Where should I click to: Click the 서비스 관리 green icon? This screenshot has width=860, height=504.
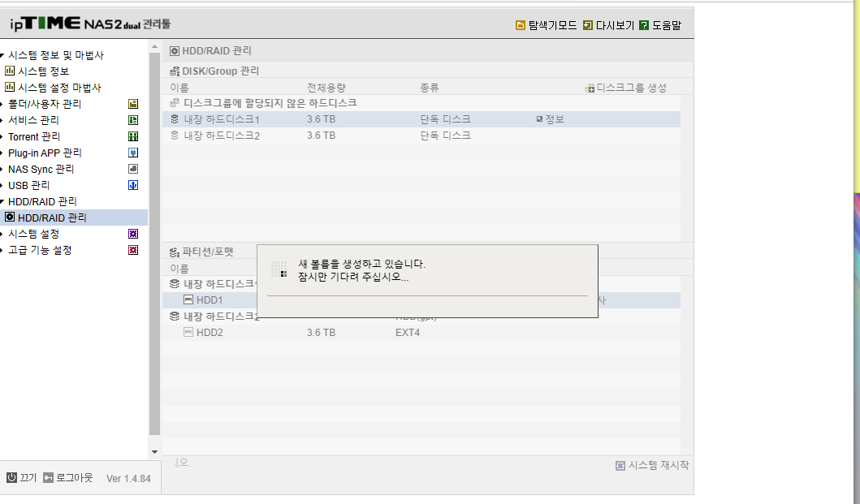pos(132,120)
